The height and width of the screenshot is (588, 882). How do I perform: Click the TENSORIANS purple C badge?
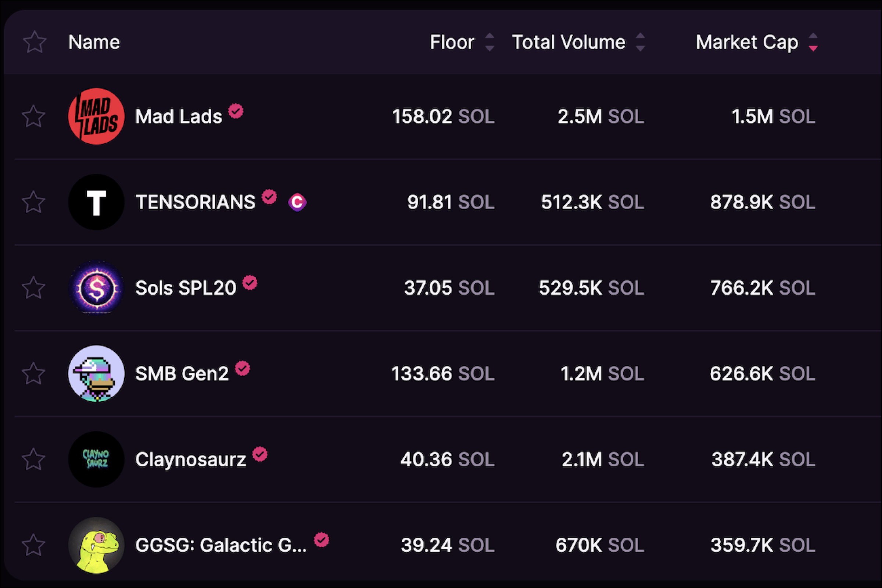[x=297, y=202]
